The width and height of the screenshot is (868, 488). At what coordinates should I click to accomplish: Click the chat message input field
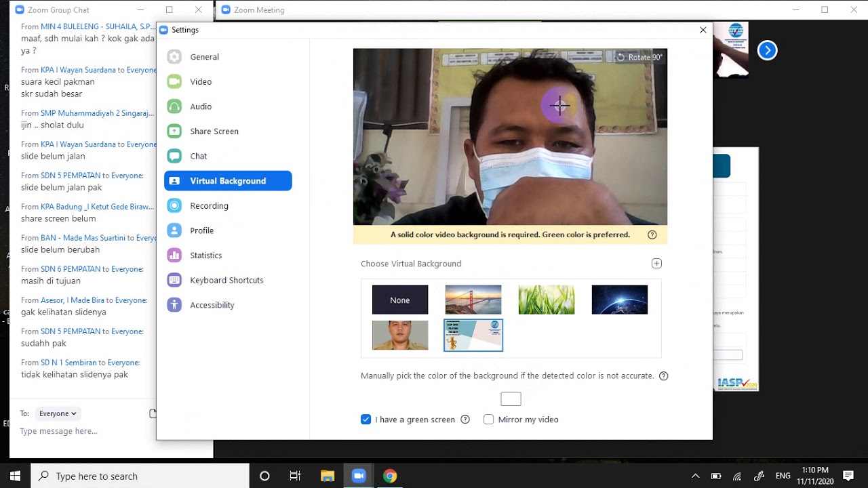(81, 432)
